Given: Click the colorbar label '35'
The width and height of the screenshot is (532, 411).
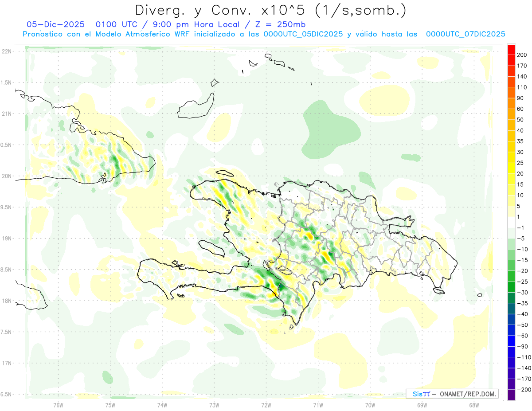Looking at the screenshot, I should pos(520,141).
